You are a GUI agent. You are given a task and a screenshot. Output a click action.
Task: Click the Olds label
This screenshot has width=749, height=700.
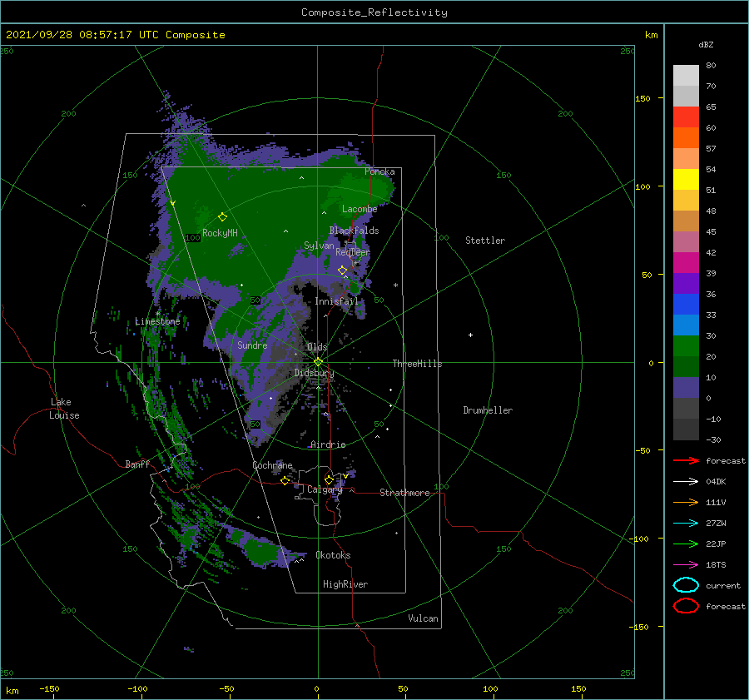coord(317,347)
